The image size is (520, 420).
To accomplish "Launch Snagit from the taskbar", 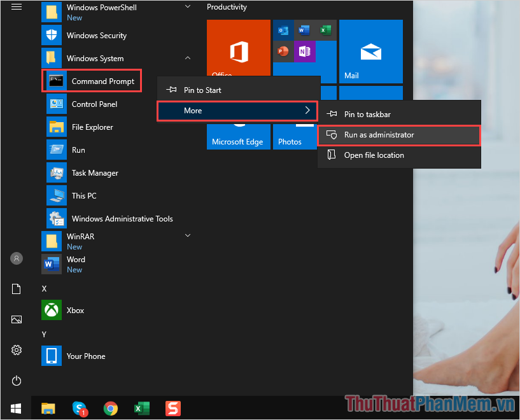I will tap(172, 409).
